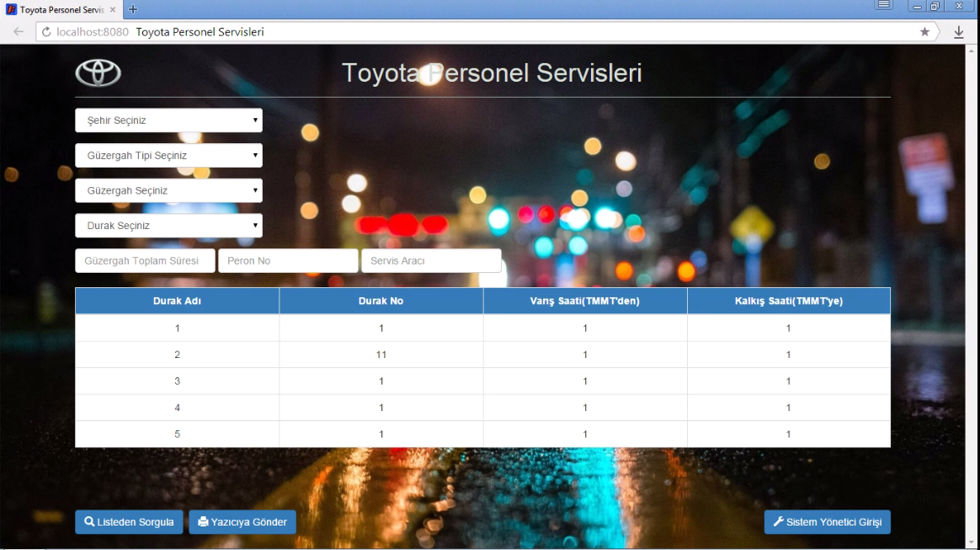980x550 pixels.
Task: Open the Durak Seçiniz dropdown
Action: point(168,225)
